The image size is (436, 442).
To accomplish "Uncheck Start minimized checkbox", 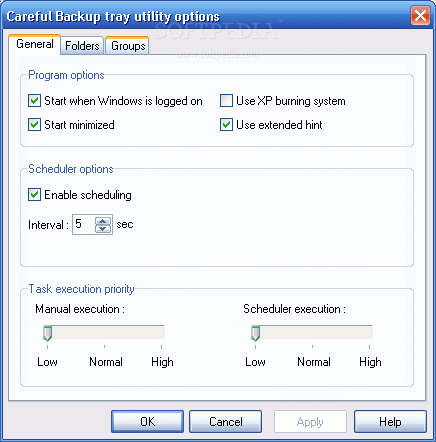I will (x=34, y=125).
